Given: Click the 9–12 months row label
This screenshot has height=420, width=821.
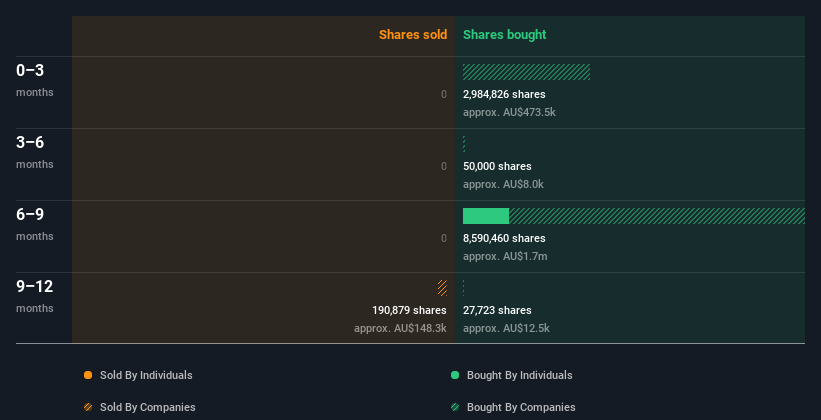Looking at the screenshot, I should (x=35, y=296).
